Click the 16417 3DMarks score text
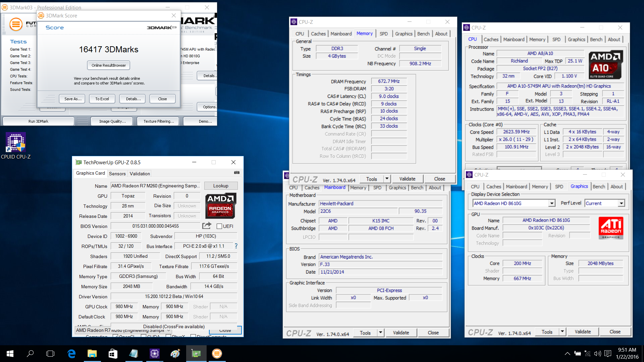Image resolution: width=644 pixels, height=362 pixels. click(x=109, y=49)
